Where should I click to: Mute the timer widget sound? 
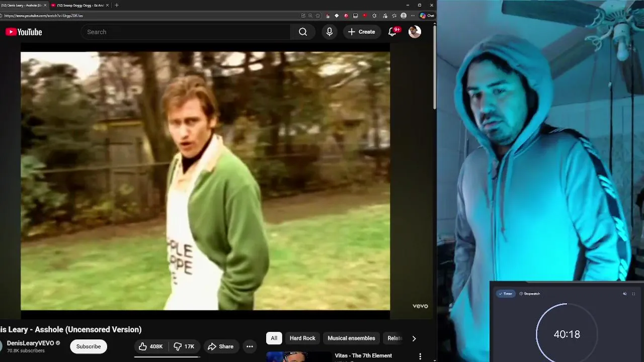click(625, 294)
